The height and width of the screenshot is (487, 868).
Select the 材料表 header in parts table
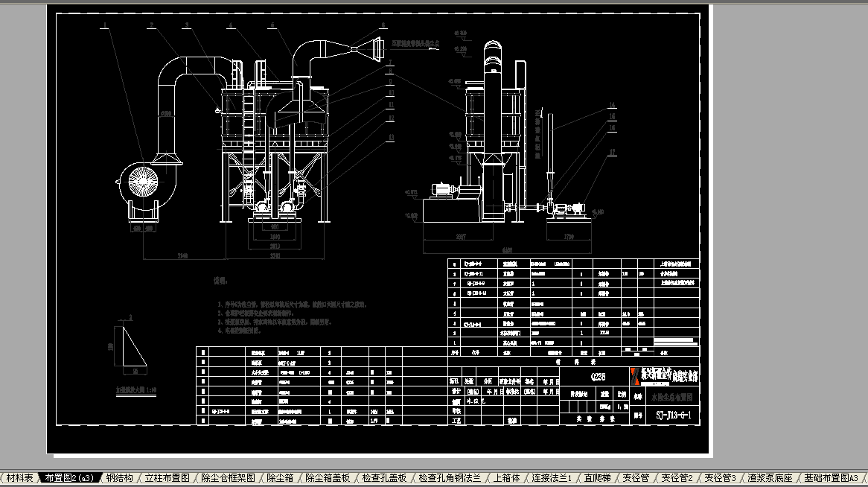tap(575, 362)
